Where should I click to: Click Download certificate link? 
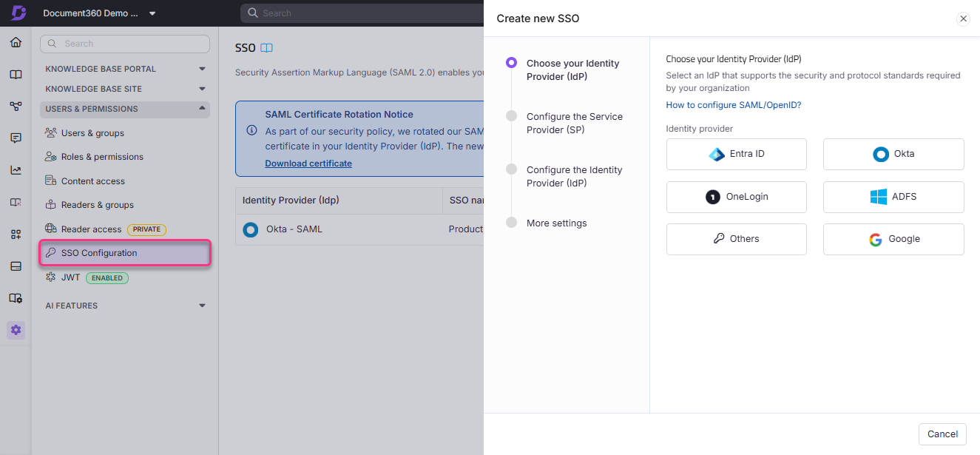pos(308,163)
